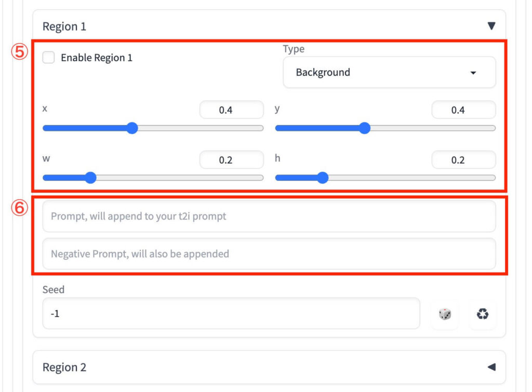Viewport: 532px width, 392px height.
Task: Click the Seed input field
Action: [231, 314]
